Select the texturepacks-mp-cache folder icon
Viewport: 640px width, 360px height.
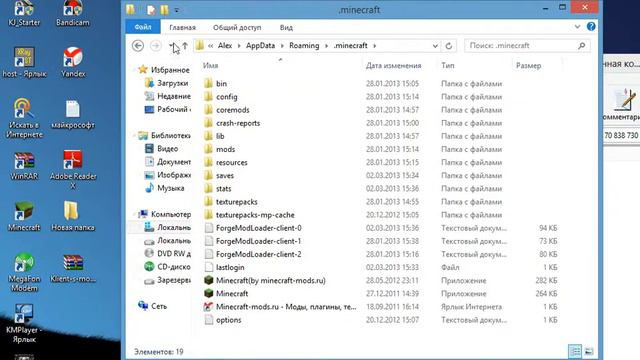(x=209, y=215)
